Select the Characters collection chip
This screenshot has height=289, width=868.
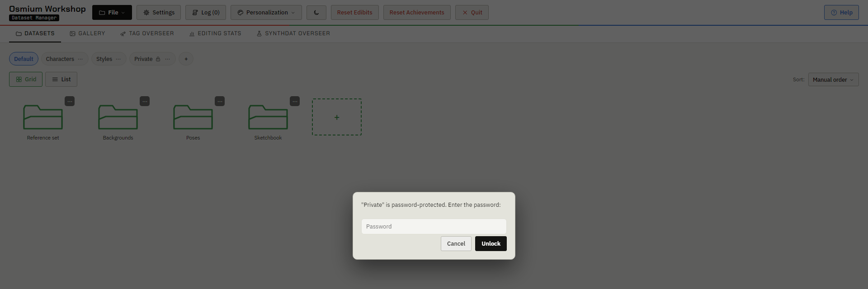click(60, 59)
